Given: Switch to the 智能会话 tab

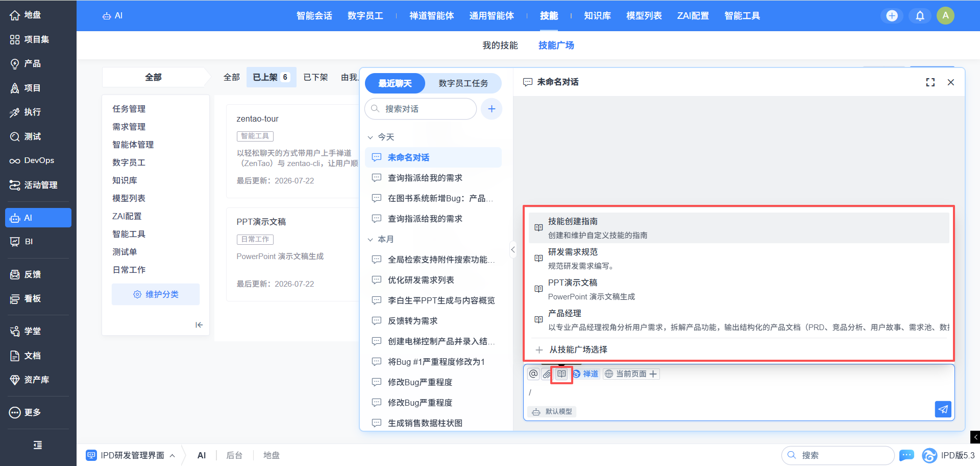Looking at the screenshot, I should 314,16.
